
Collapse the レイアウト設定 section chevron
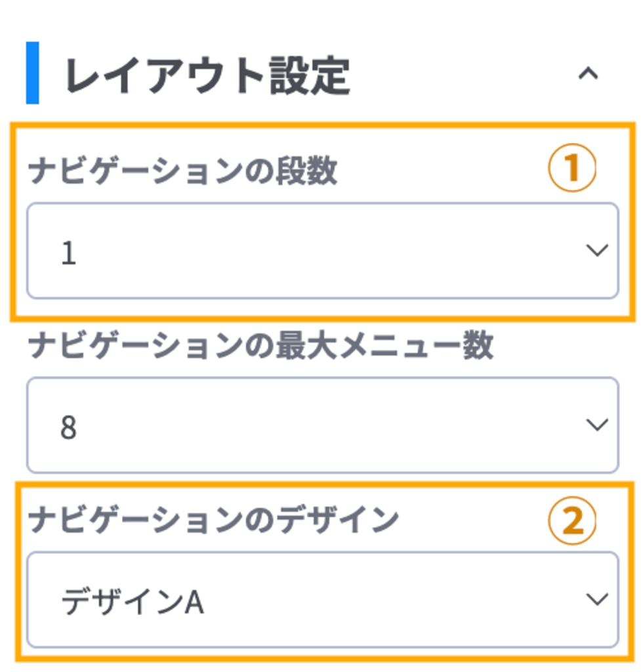pos(588,74)
